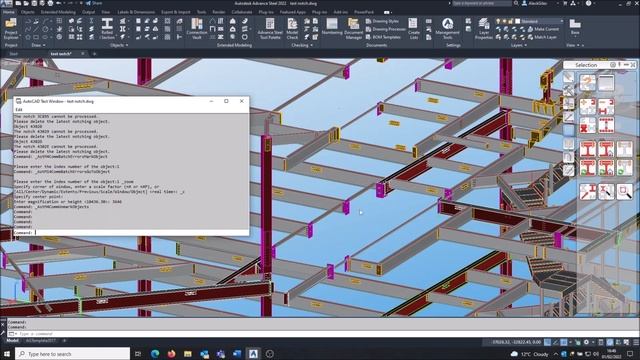Select the single I-beam icon in the Selection palette
The image size is (640, 360).
pos(587,149)
